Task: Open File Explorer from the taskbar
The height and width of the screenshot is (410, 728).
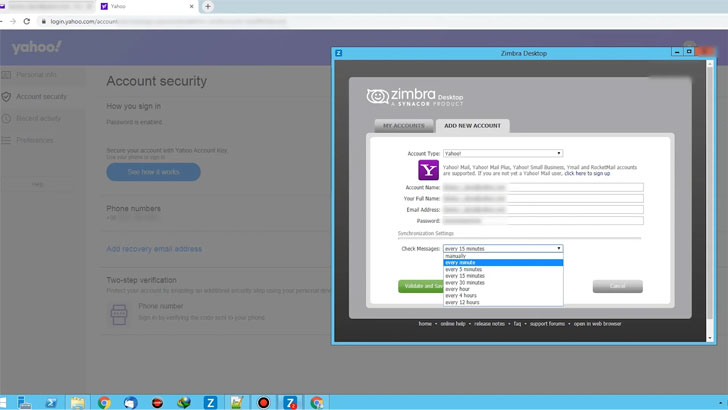Action: pyautogui.click(x=77, y=403)
